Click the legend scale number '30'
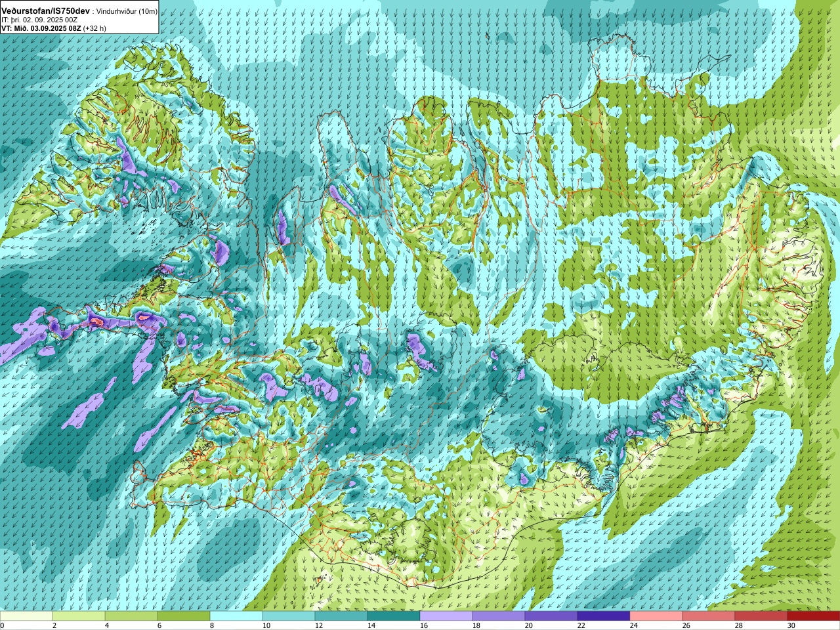This screenshot has height=630, width=840. 791,625
